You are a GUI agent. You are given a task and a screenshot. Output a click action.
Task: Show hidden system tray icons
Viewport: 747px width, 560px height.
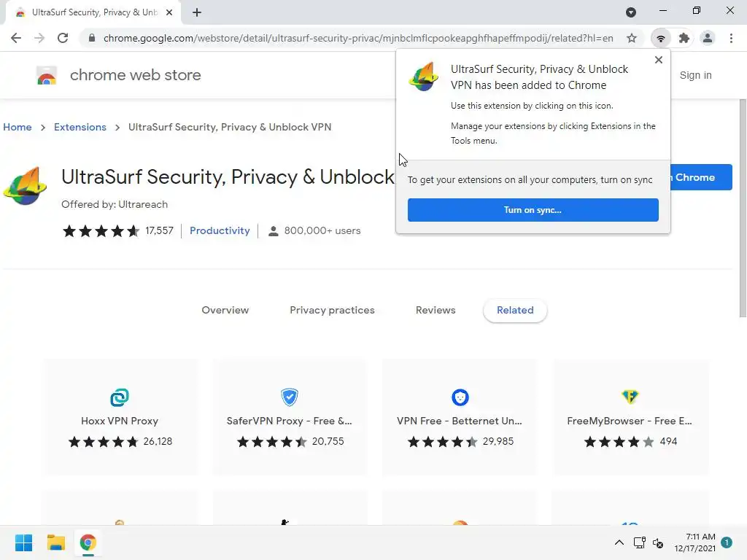[619, 542]
